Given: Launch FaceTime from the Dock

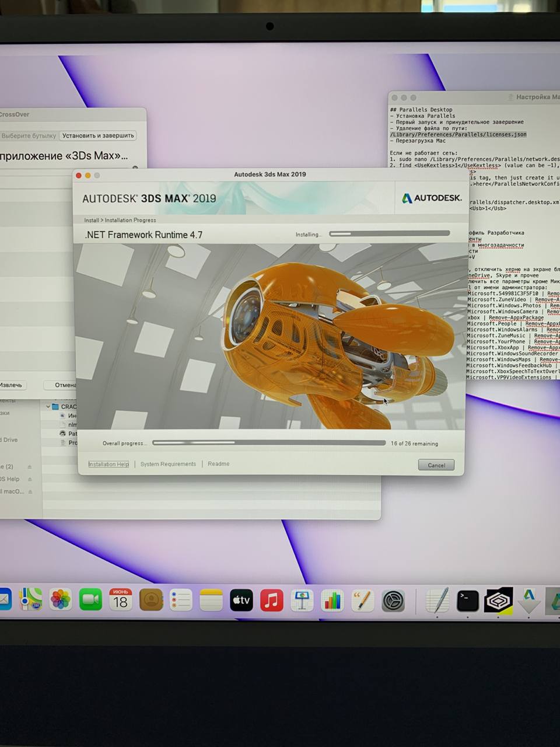Looking at the screenshot, I should (x=90, y=599).
